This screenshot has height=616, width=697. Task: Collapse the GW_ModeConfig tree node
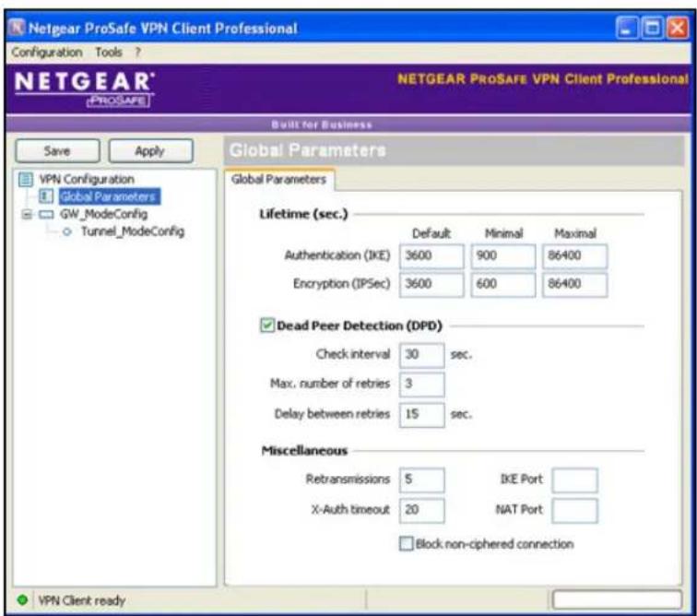click(x=27, y=214)
